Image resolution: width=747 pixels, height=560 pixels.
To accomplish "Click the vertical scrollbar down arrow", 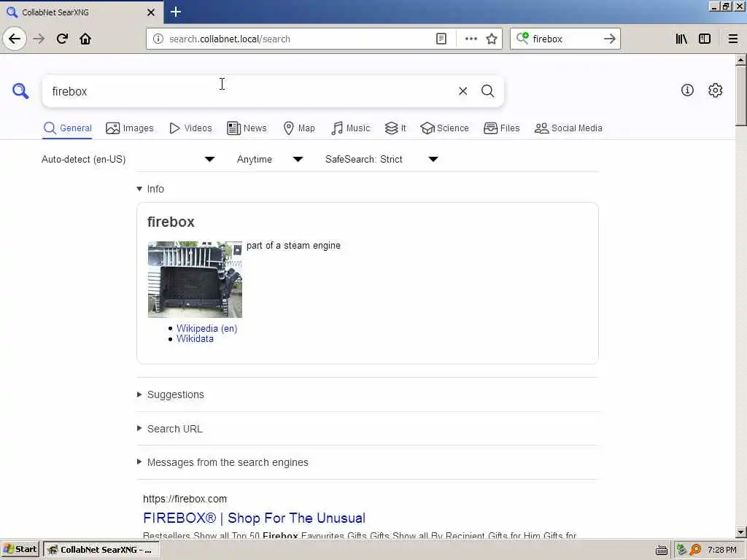I will point(740,532).
